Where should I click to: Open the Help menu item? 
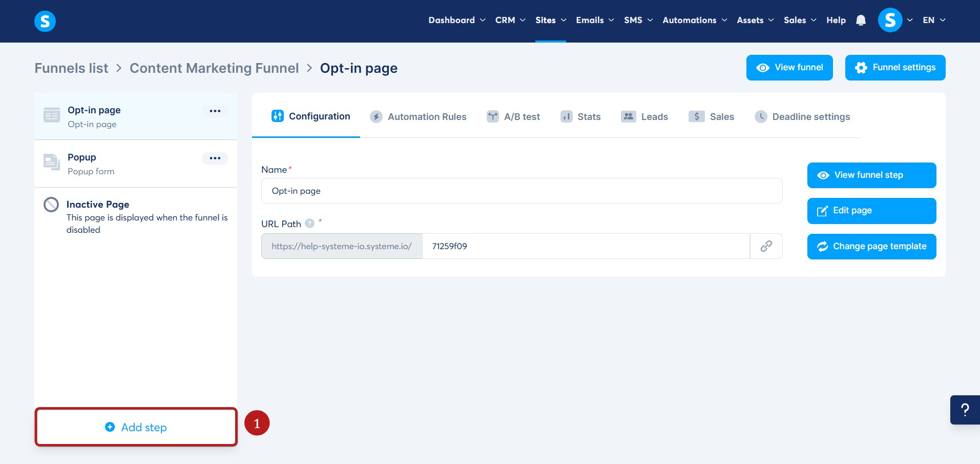click(x=836, y=21)
